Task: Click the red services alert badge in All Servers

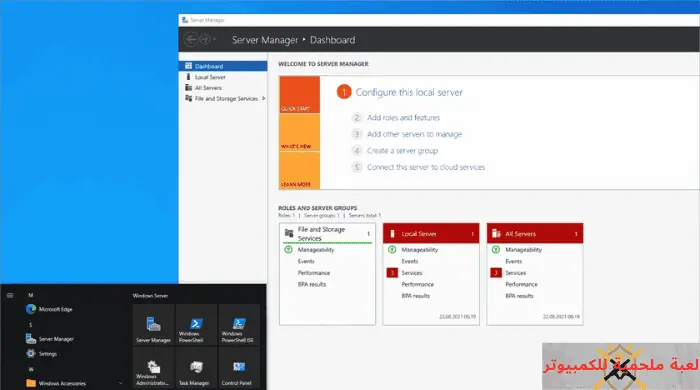Action: pos(496,273)
